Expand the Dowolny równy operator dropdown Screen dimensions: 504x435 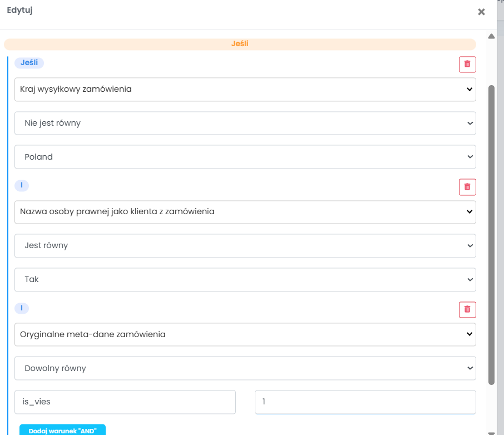[x=245, y=368]
